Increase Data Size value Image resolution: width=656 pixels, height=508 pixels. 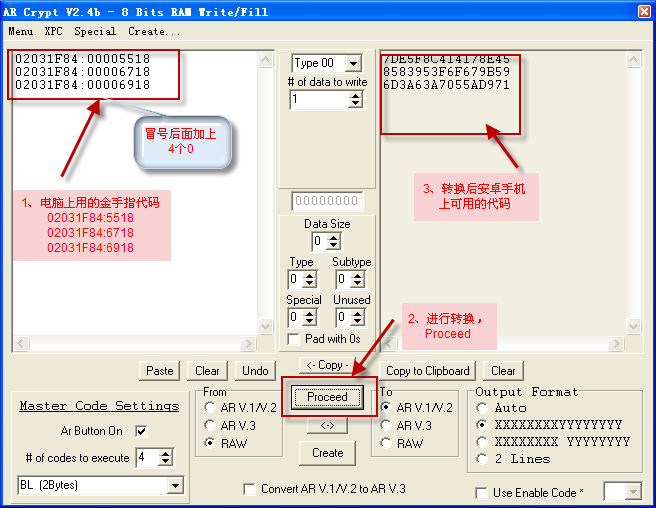(x=333, y=238)
